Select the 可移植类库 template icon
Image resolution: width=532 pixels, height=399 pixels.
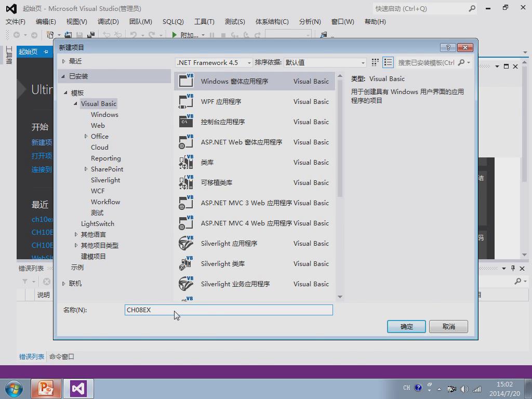pos(186,182)
